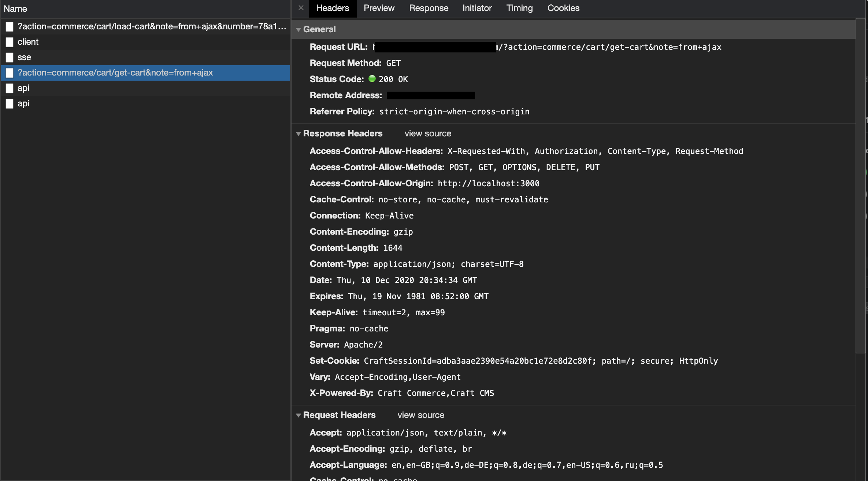Screen dimensions: 868x481
Task: Collapse the General section
Action: (298, 29)
